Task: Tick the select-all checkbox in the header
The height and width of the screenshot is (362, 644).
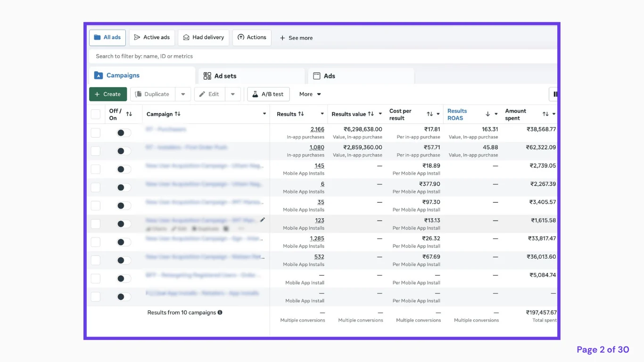Action: pos(96,114)
